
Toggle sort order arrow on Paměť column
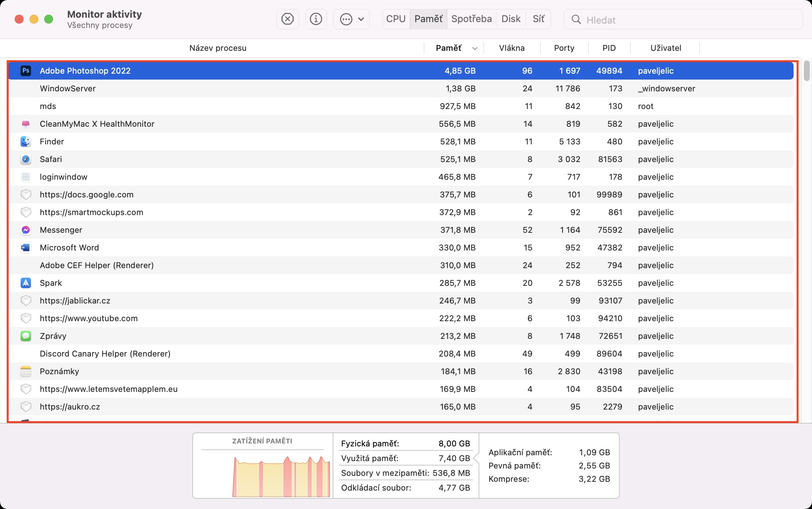click(x=475, y=48)
